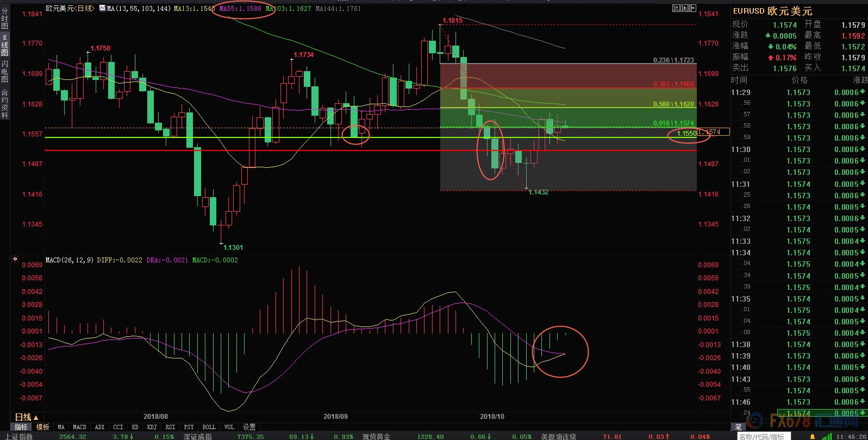868x440 pixels.
Task: Focus the 名称/代码/指标 search box
Action: coord(764,436)
